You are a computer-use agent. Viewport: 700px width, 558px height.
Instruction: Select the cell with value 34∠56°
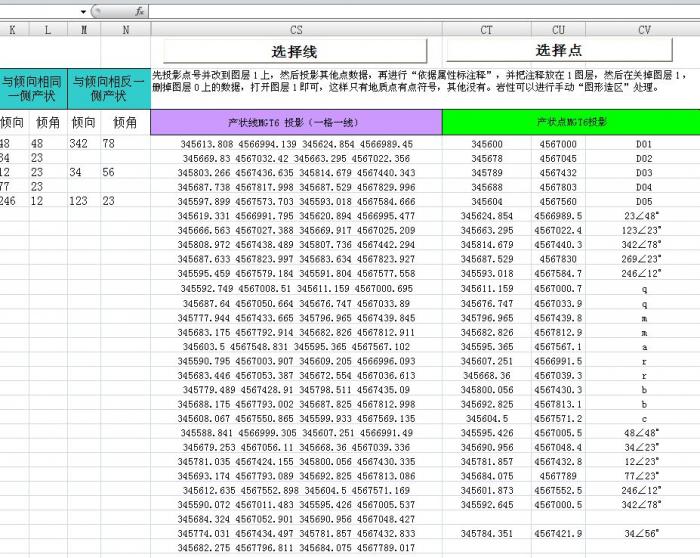(643, 533)
